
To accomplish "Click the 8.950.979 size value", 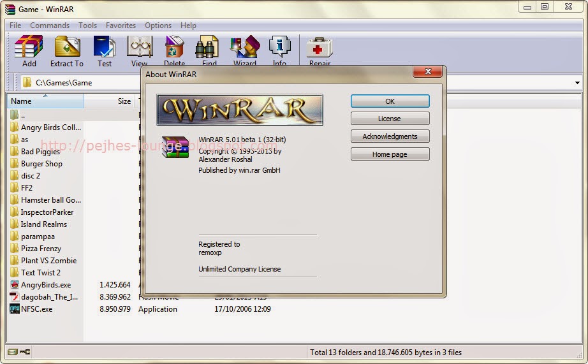I will [115, 309].
